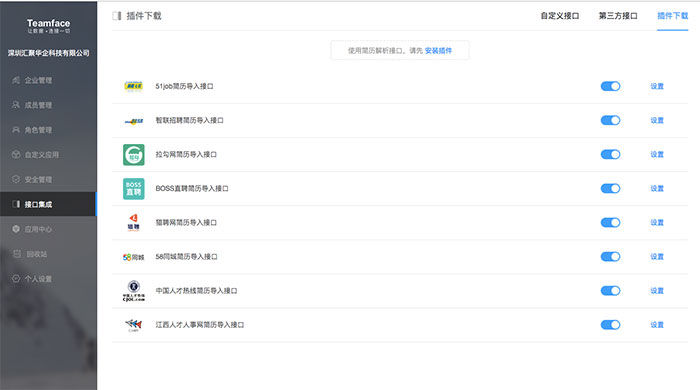Click the 江西人才人事网简历导入接口 label
The image size is (700, 390).
200,324
